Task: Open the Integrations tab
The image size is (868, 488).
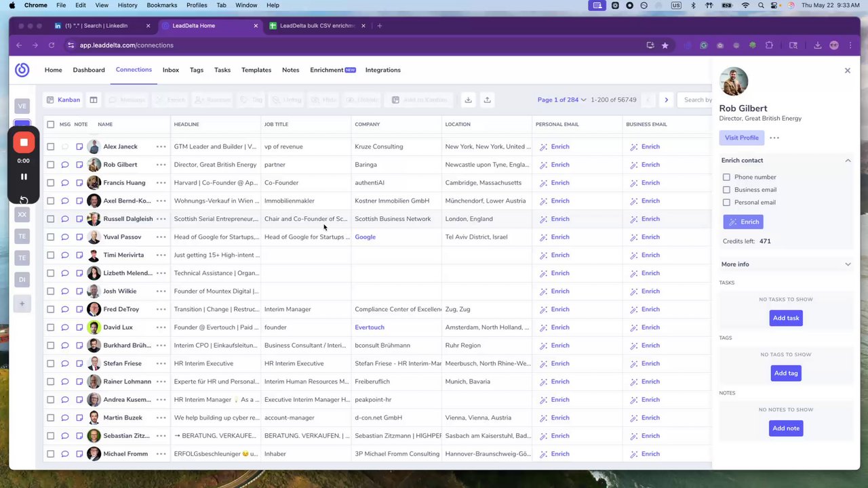Action: coord(383,70)
